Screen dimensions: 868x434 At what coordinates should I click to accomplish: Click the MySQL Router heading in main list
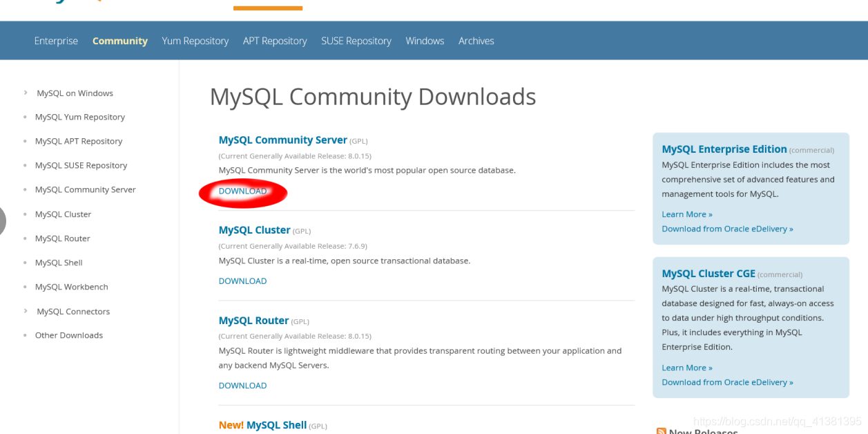click(253, 321)
